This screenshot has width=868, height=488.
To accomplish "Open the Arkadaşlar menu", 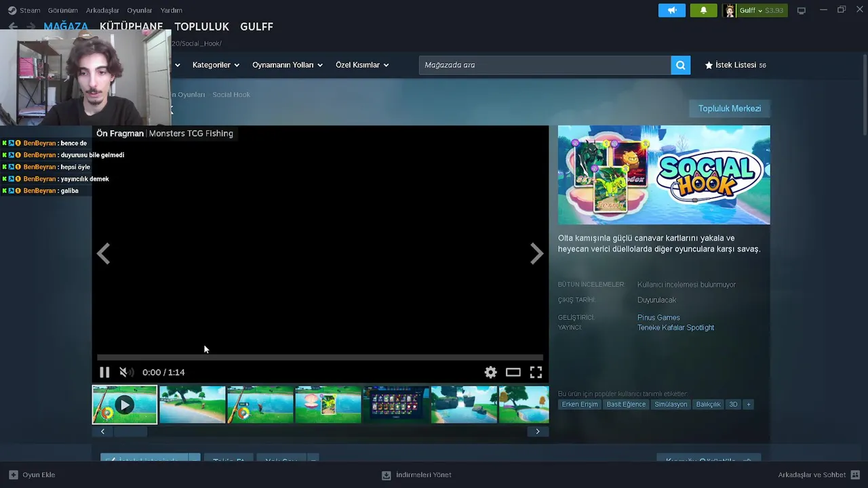I will (102, 10).
